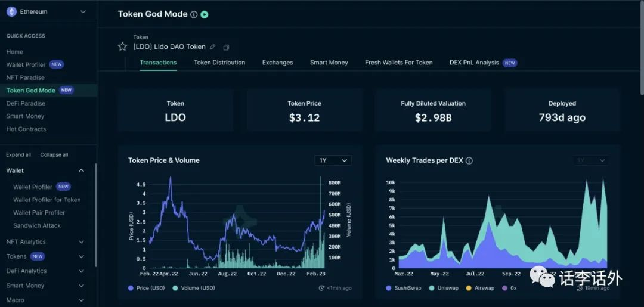Open Wallet Pair Profiler
This screenshot has height=307, width=644.
click(x=39, y=213)
